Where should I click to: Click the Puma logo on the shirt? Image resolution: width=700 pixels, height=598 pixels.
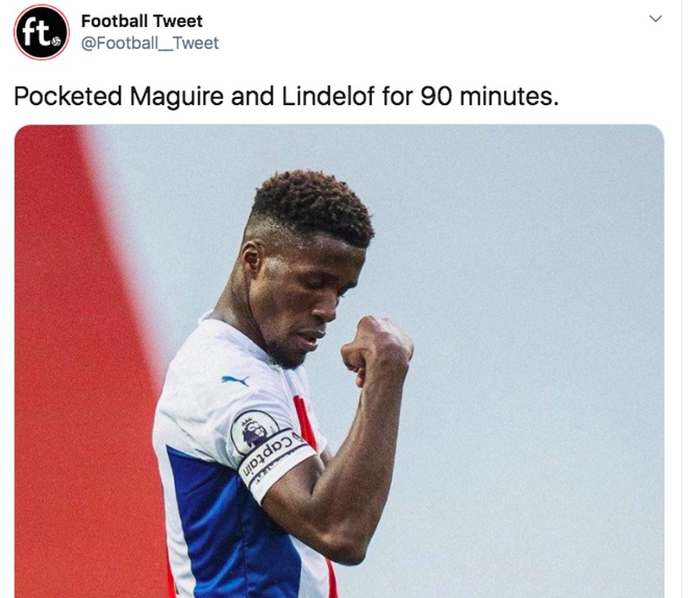tap(235, 381)
